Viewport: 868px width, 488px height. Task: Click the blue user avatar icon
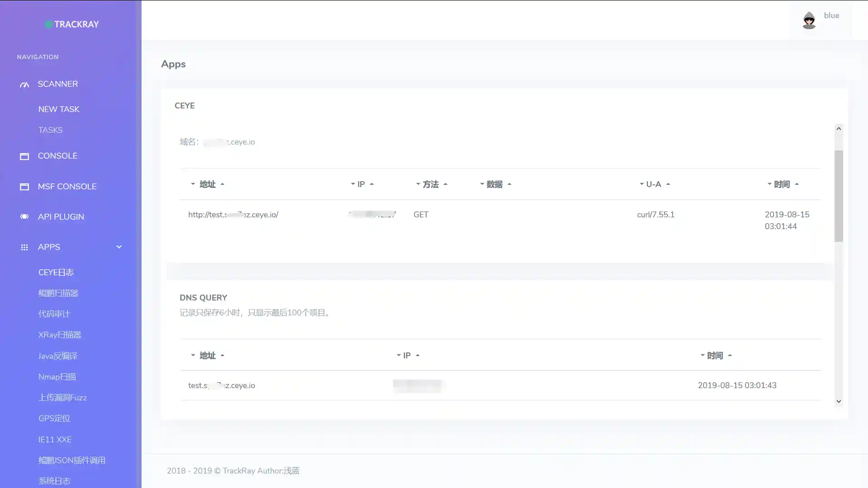click(809, 20)
